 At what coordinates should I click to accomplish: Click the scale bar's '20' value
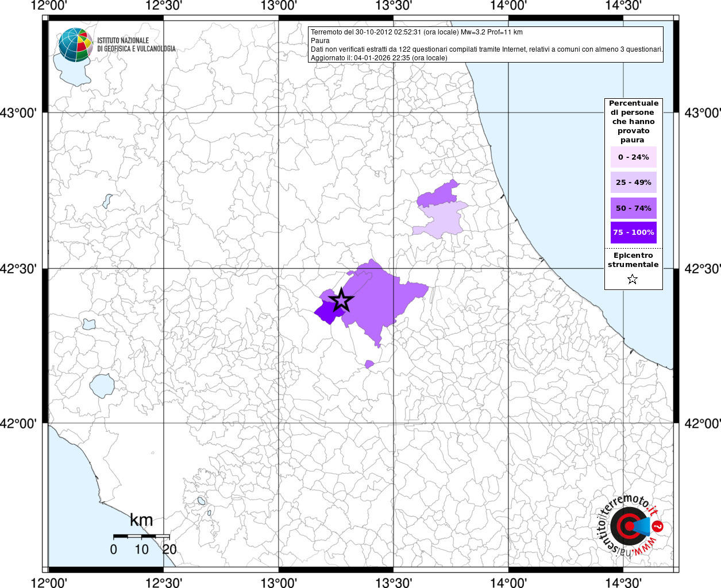coord(169,549)
